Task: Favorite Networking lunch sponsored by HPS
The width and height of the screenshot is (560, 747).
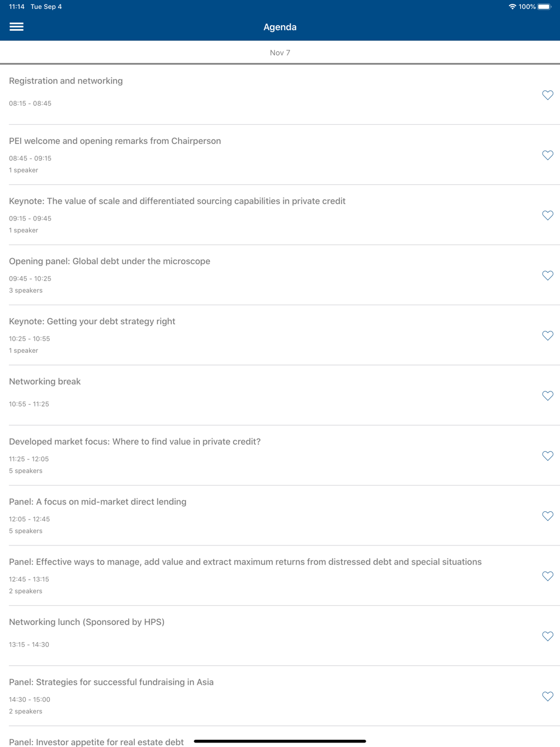Action: (x=548, y=636)
